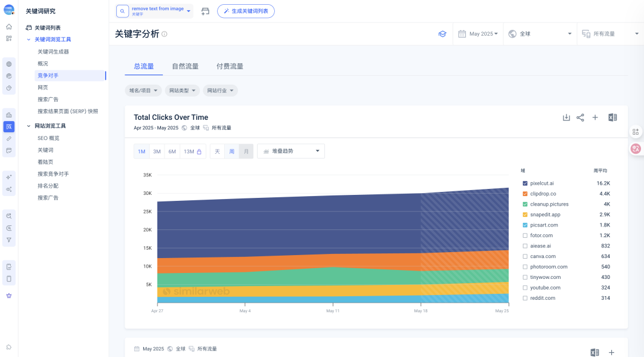Open the 堆叠趋势 chart type dropdown
The height and width of the screenshot is (357, 644).
point(291,151)
